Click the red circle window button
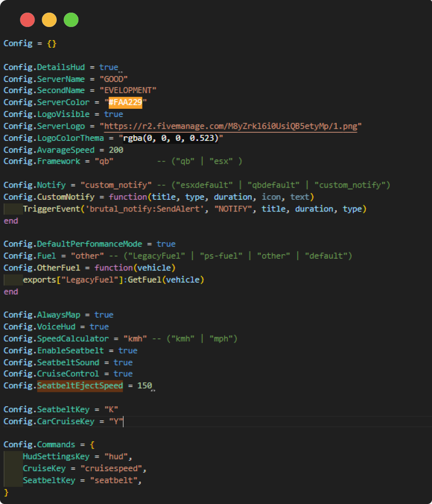Screen dimensions: 432x504 coord(27,20)
